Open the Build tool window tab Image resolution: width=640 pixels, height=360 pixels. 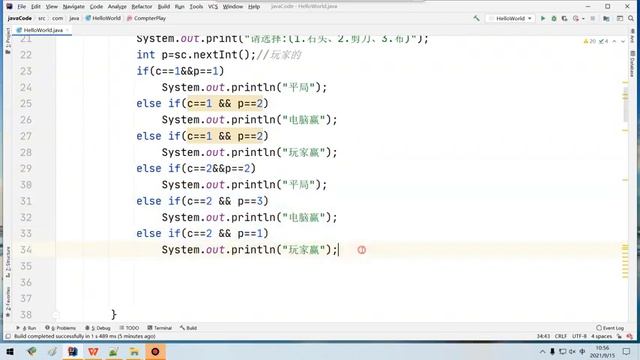click(x=189, y=328)
